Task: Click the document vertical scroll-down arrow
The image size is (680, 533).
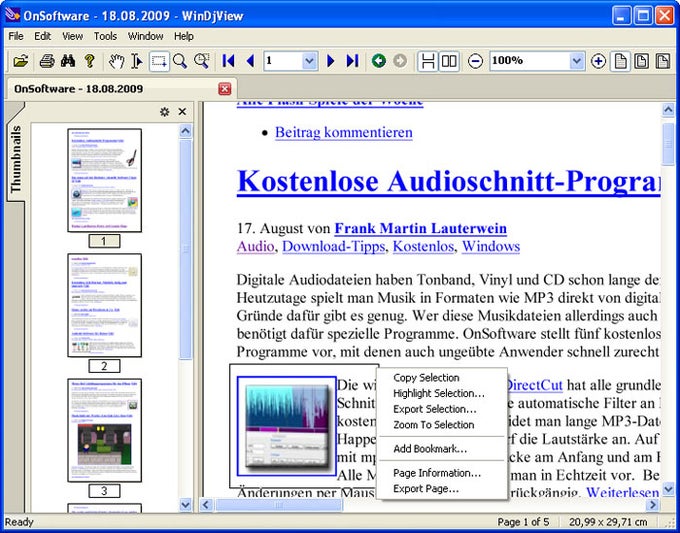Action: coord(668,490)
